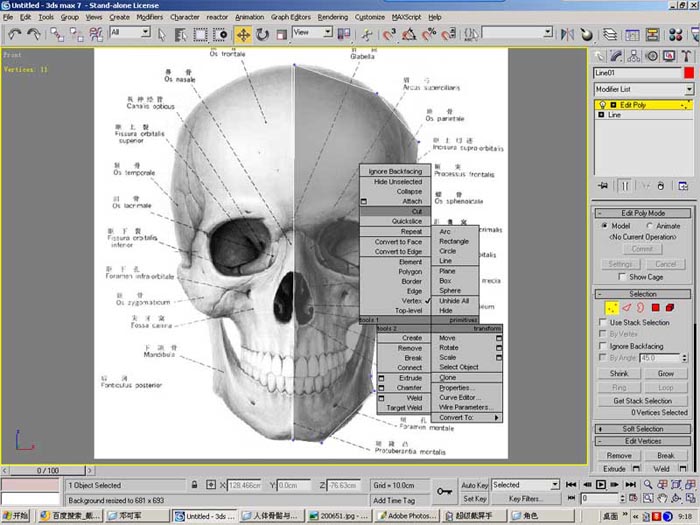Toggle absolute/offset transform type-in mode
The height and width of the screenshot is (525, 700).
pos(211,485)
